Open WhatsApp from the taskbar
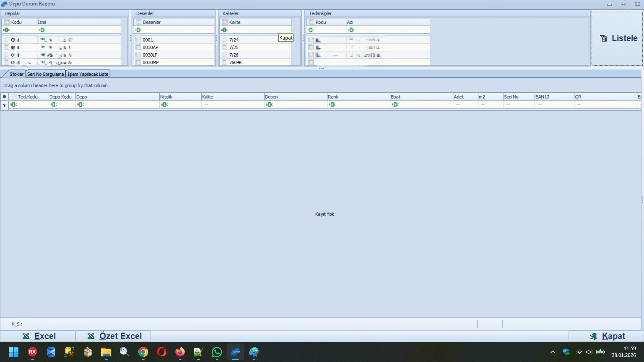The width and height of the screenshot is (644, 362). coord(217,352)
